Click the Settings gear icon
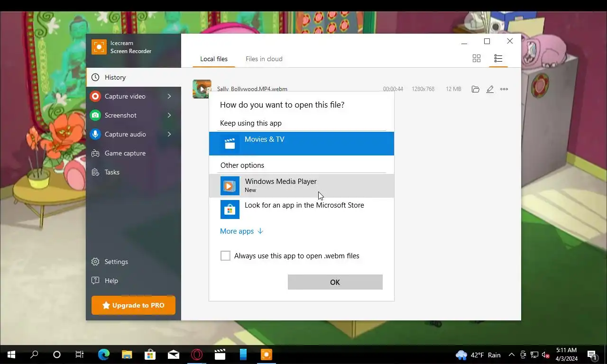 [95, 262]
